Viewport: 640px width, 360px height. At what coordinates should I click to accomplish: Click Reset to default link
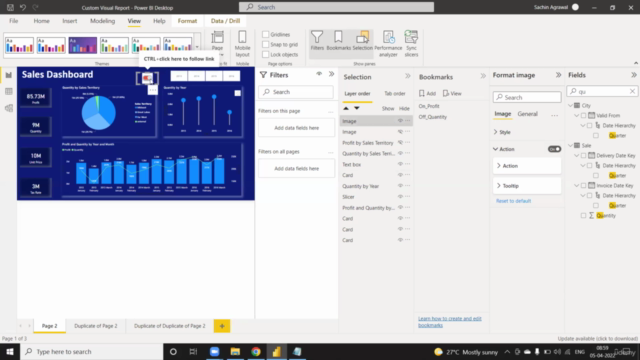pyautogui.click(x=513, y=201)
